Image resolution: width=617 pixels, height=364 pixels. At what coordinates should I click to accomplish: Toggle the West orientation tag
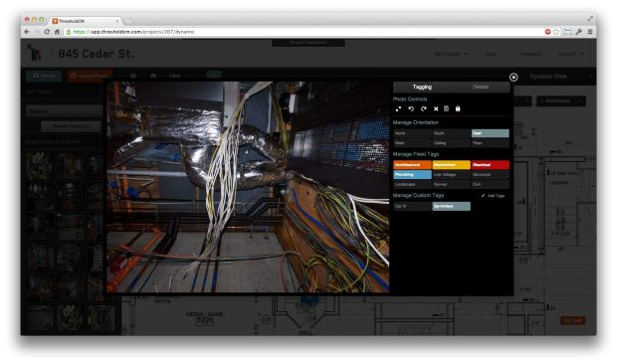click(x=412, y=143)
